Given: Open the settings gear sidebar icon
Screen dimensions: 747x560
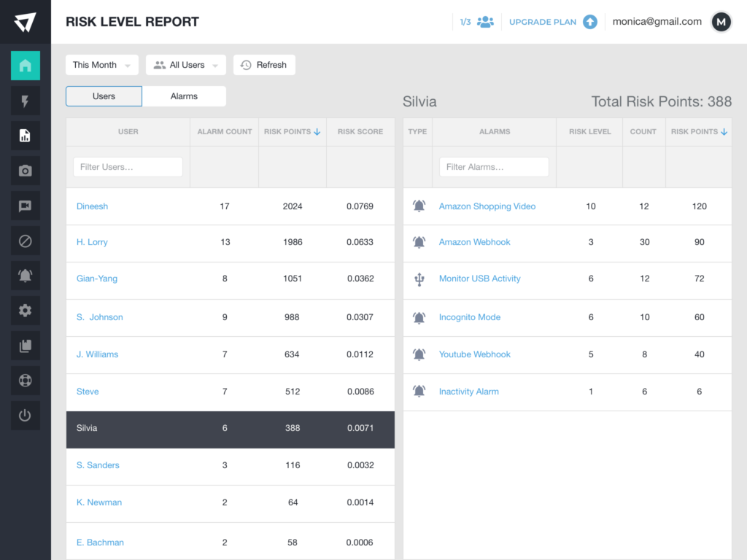Looking at the screenshot, I should click(x=25, y=311).
